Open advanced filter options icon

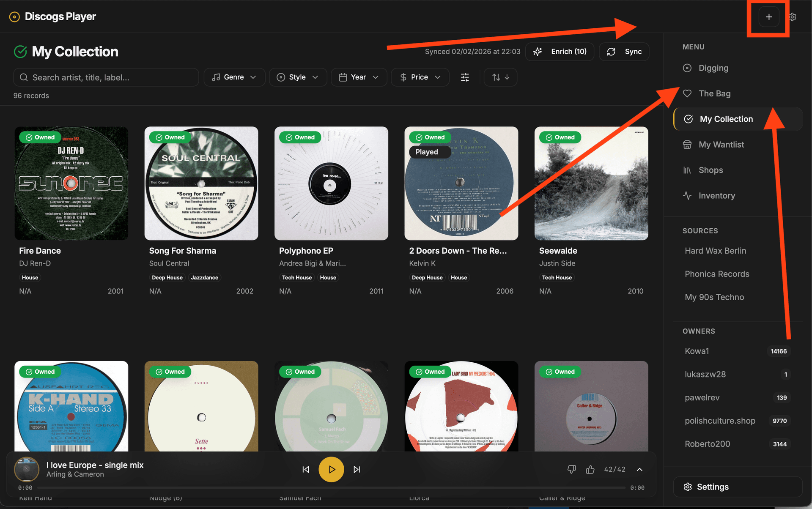[x=465, y=77]
